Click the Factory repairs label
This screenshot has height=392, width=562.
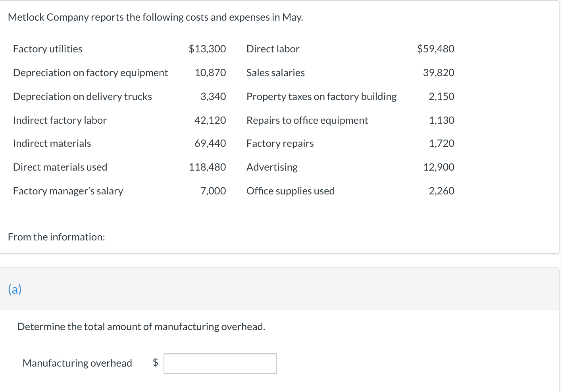(280, 143)
